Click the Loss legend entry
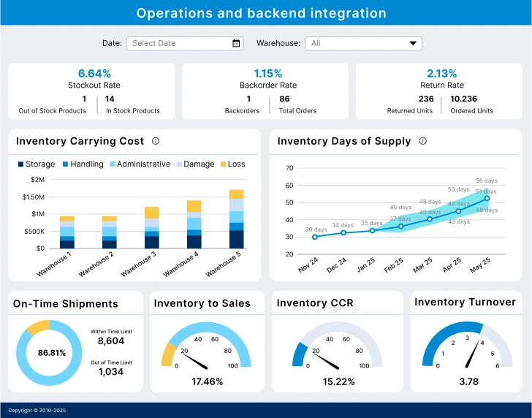This screenshot has height=418, width=532. 232,164
